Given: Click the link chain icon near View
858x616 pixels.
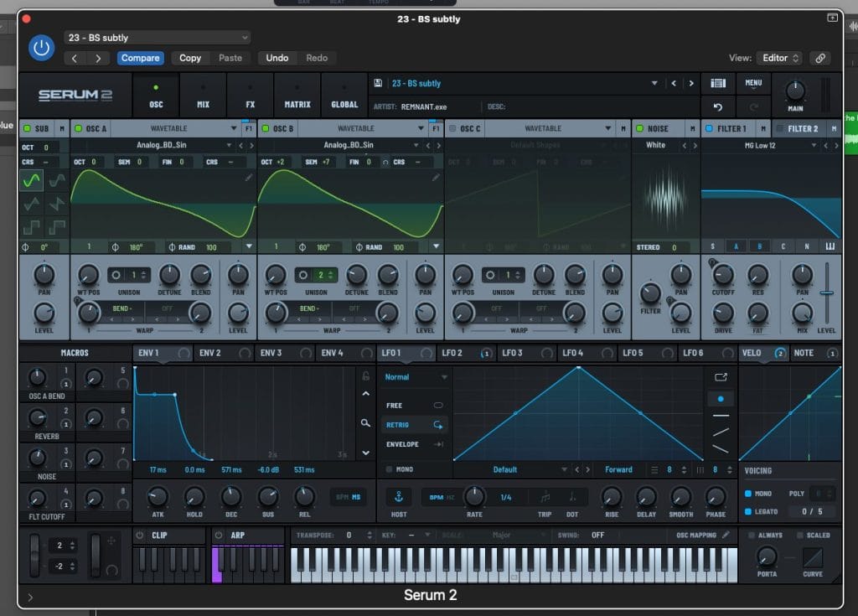Looking at the screenshot, I should pyautogui.click(x=820, y=58).
